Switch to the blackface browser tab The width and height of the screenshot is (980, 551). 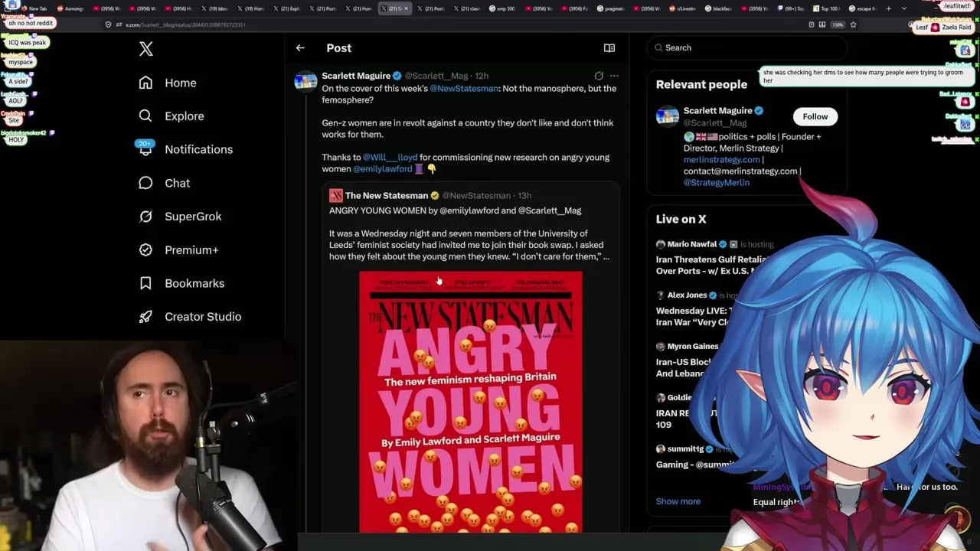coord(719,8)
